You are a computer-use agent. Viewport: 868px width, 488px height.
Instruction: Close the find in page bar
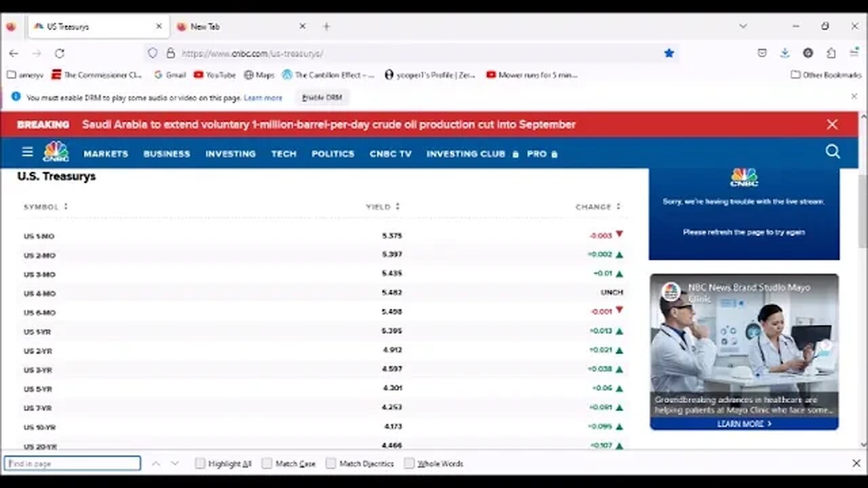(x=856, y=464)
